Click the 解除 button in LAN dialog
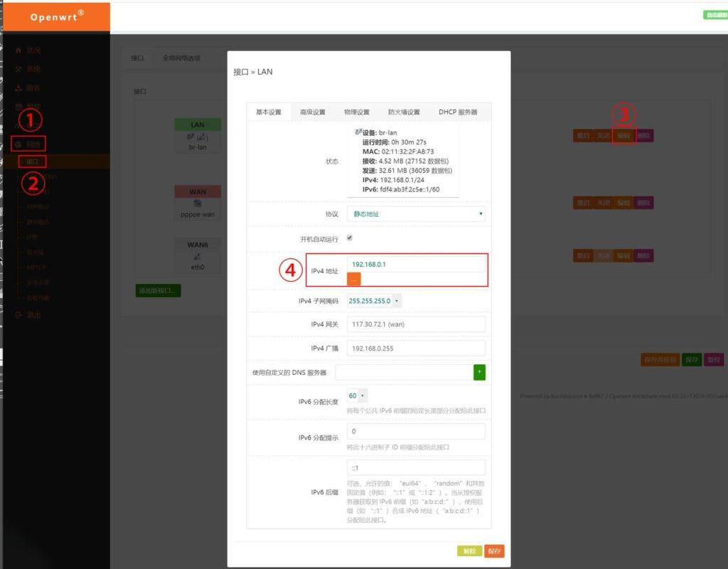The height and width of the screenshot is (569, 728). pos(469,551)
